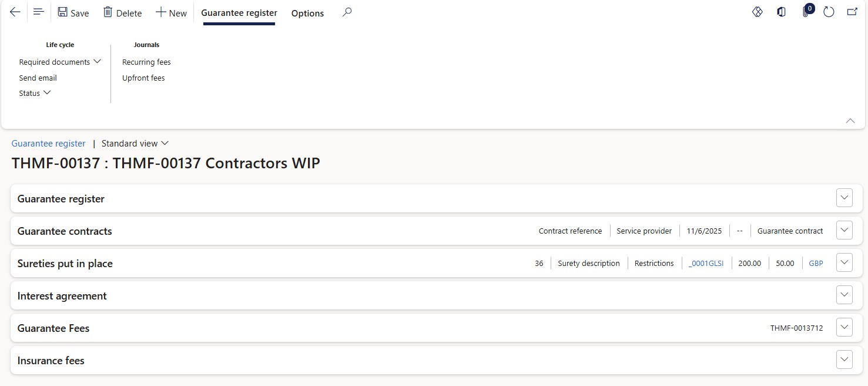Open Recurring fees journal
Screen dimensions: 868x386
[x=146, y=62]
